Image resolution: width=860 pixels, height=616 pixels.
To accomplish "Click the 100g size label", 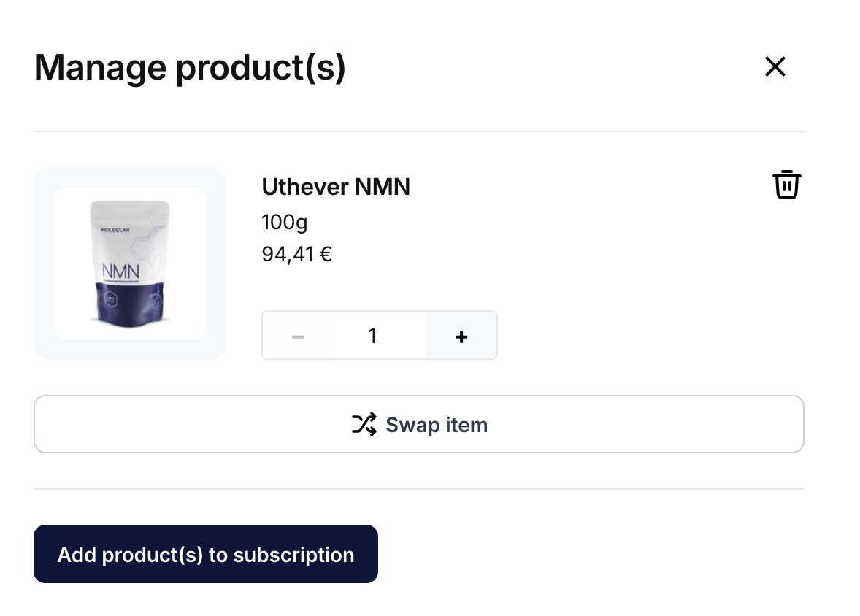I will point(284,223).
